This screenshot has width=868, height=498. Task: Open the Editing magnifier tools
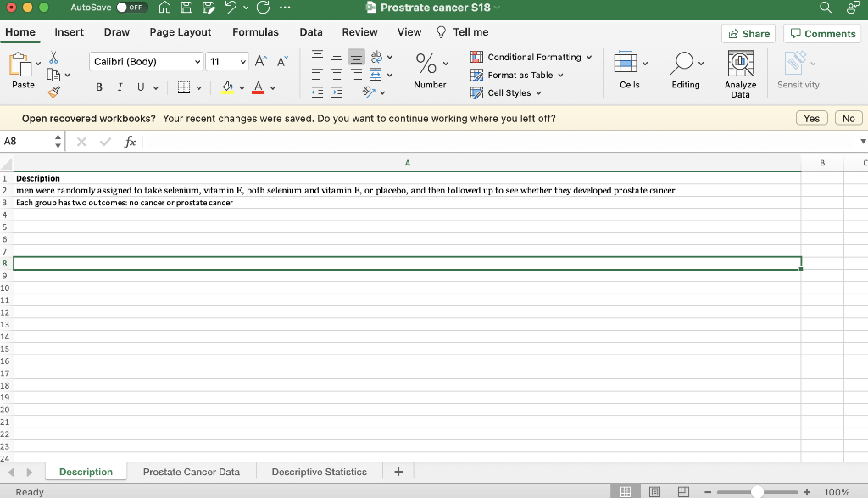point(682,63)
